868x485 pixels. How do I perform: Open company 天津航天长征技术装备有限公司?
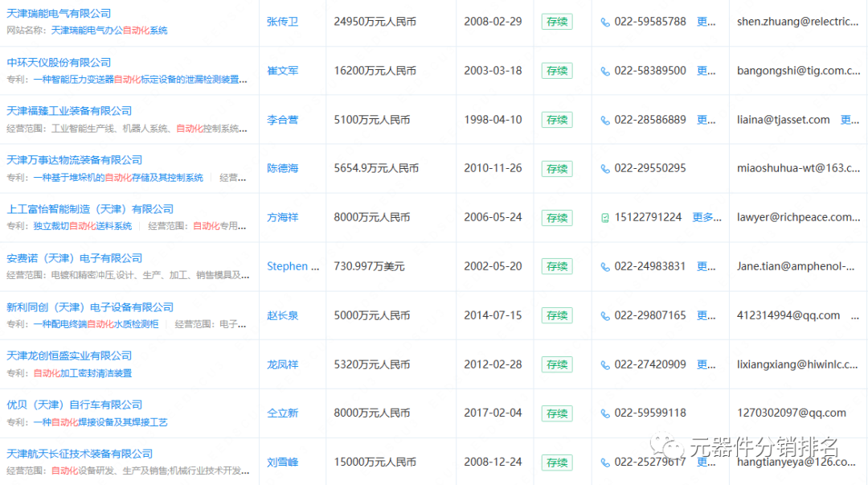[x=80, y=454]
